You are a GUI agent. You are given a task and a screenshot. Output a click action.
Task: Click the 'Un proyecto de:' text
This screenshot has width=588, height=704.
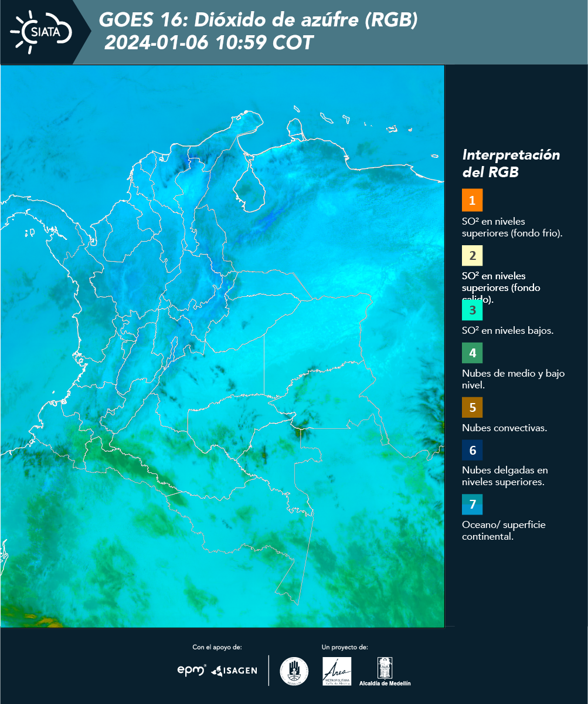pos(345,647)
